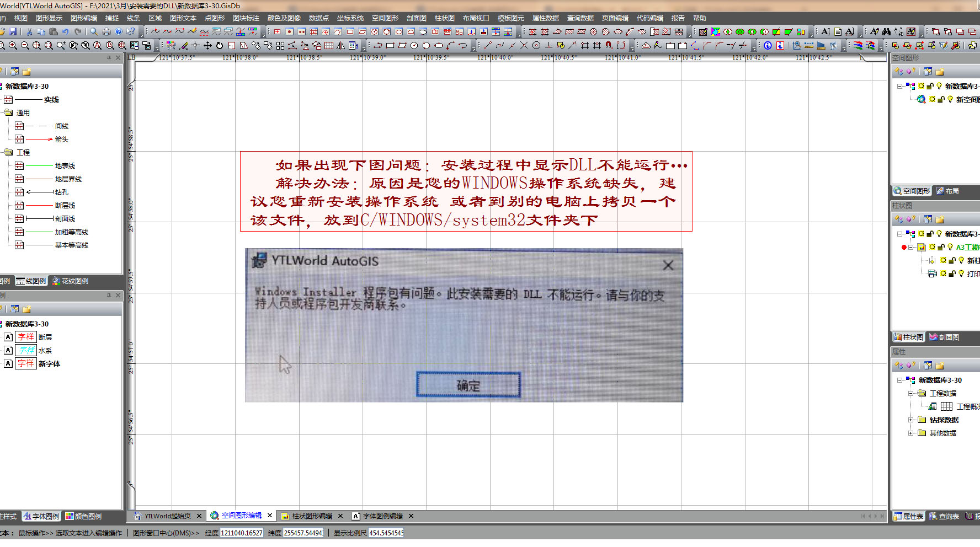Open the 图形显示 menu
The height and width of the screenshot is (547, 980).
click(49, 18)
